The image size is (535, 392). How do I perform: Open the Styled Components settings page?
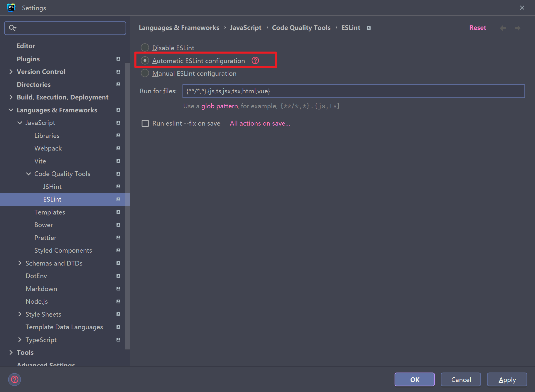pyautogui.click(x=63, y=250)
